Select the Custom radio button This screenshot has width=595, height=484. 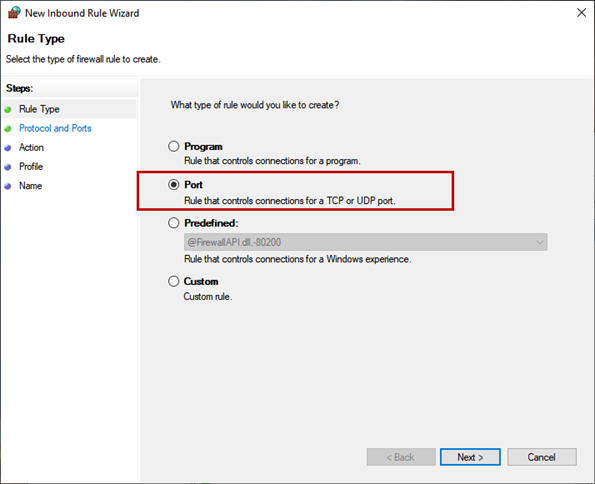click(x=174, y=281)
